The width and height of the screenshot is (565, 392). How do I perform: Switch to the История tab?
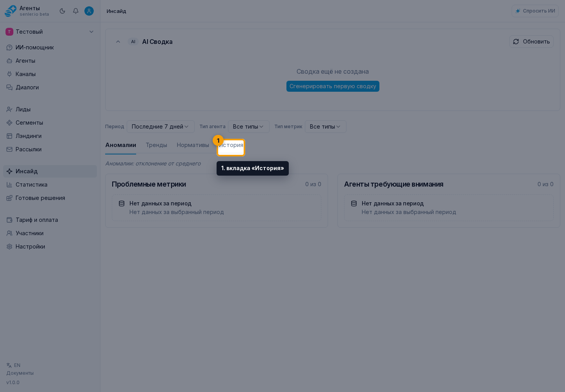pyautogui.click(x=231, y=145)
